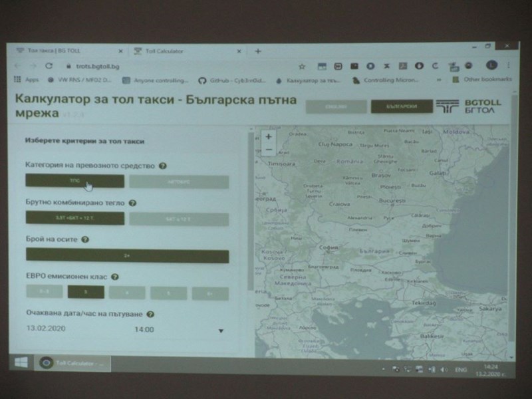Click help icon beside vehicle category label
The width and height of the screenshot is (532, 399).
tap(163, 166)
